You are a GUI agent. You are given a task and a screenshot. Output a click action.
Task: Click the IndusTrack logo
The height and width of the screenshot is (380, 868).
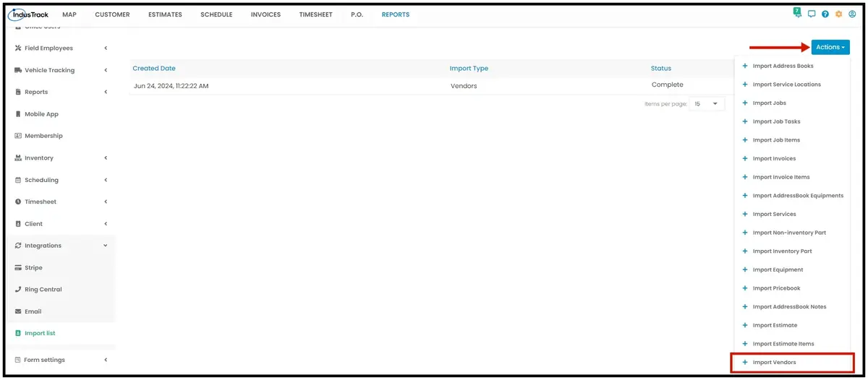click(x=28, y=14)
